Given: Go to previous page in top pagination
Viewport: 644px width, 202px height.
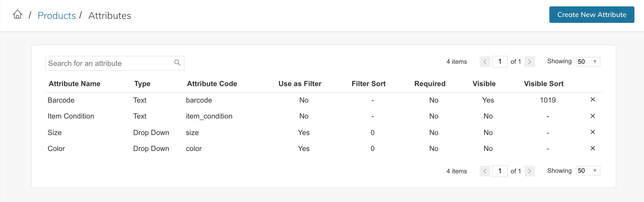Looking at the screenshot, I should (485, 62).
